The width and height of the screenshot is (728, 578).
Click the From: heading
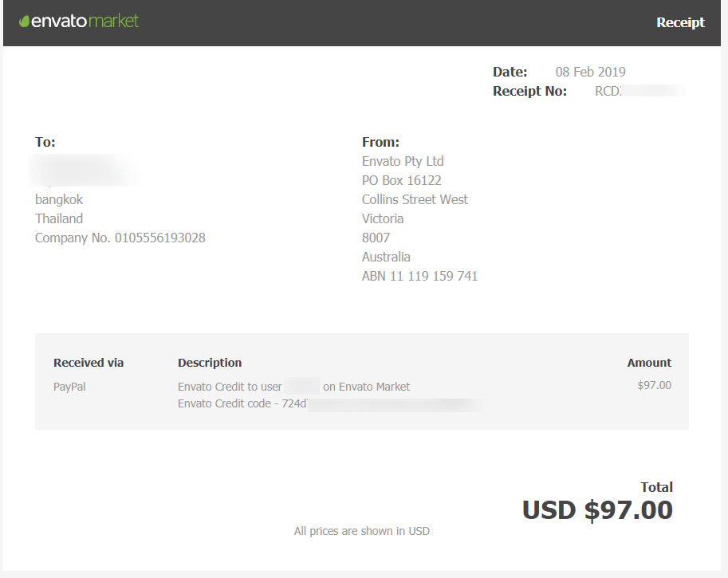coord(380,142)
